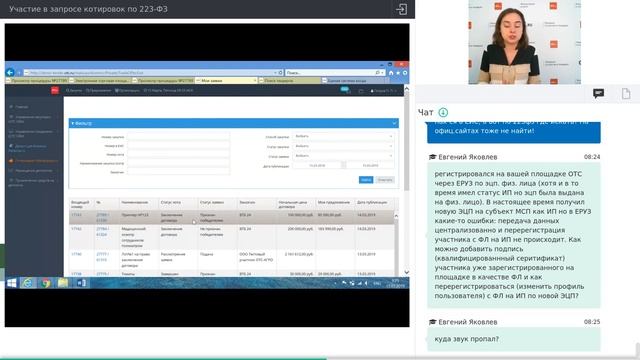Open the 'Способ закупки' dropdown
640x360 pixels.
click(x=343, y=136)
